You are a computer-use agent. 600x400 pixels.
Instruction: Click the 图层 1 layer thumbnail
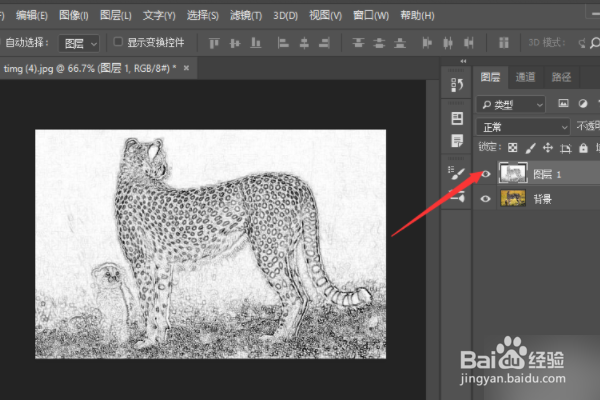[513, 173]
